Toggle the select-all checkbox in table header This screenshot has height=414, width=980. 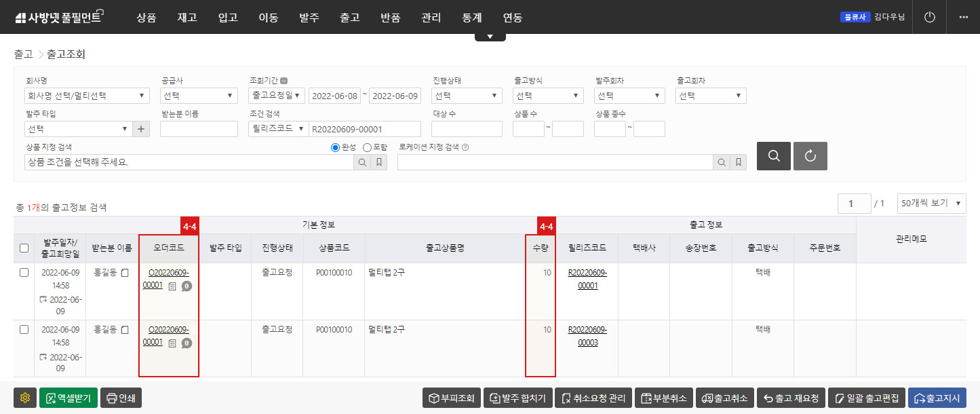[x=24, y=247]
